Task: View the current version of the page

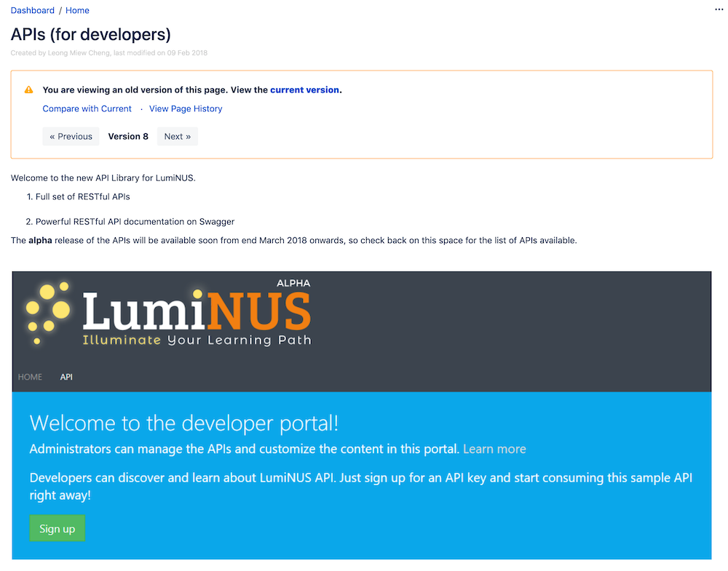Action: click(x=304, y=89)
